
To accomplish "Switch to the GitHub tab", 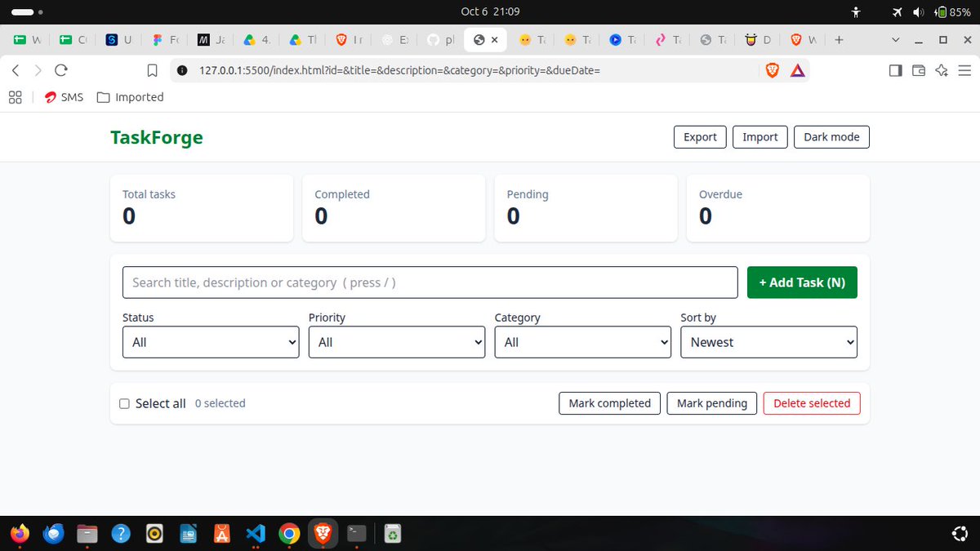I will 441,39.
